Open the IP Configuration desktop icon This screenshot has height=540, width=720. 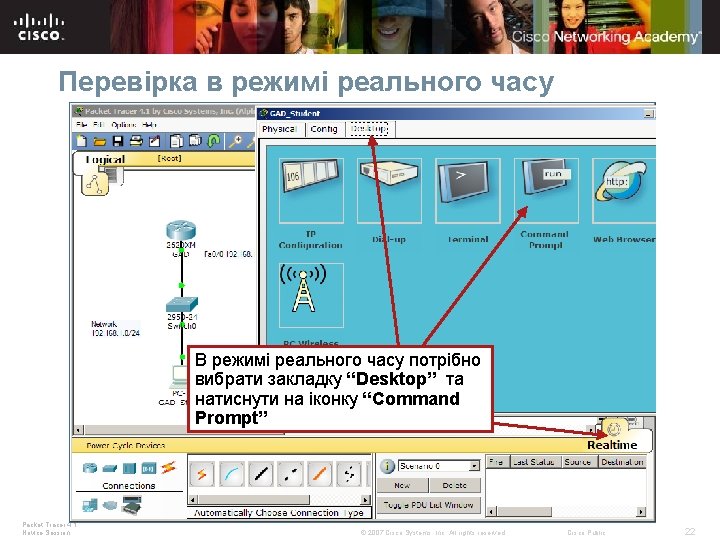click(311, 190)
